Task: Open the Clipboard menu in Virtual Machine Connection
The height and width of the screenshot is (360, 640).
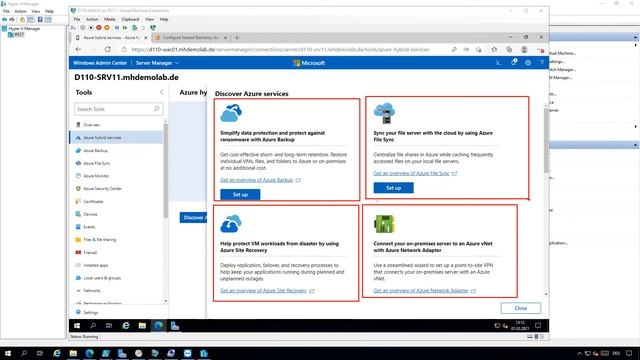Action: (x=130, y=19)
